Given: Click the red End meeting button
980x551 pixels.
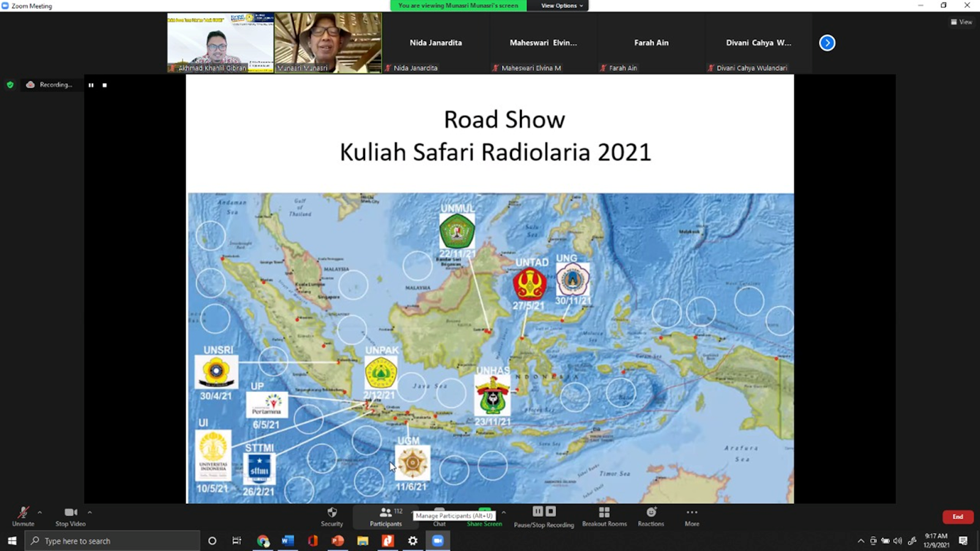Looking at the screenshot, I should point(958,517).
